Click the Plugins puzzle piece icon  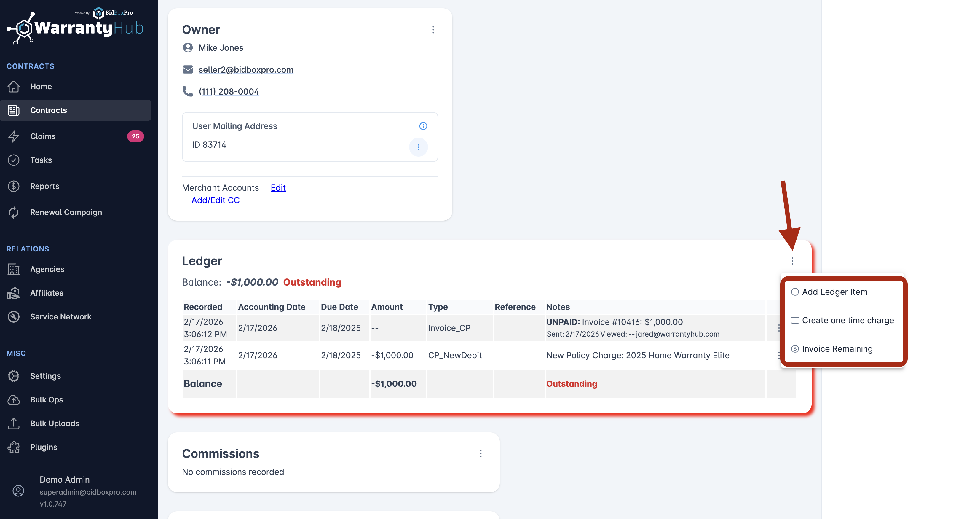pyautogui.click(x=14, y=447)
